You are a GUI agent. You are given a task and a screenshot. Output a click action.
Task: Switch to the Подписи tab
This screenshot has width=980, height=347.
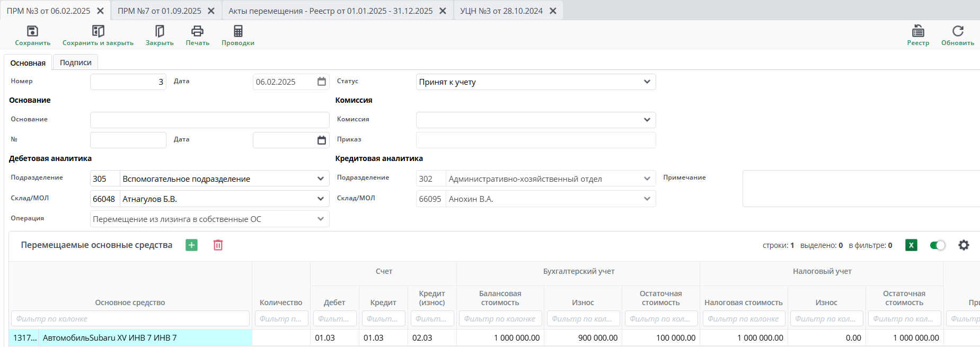coord(75,63)
